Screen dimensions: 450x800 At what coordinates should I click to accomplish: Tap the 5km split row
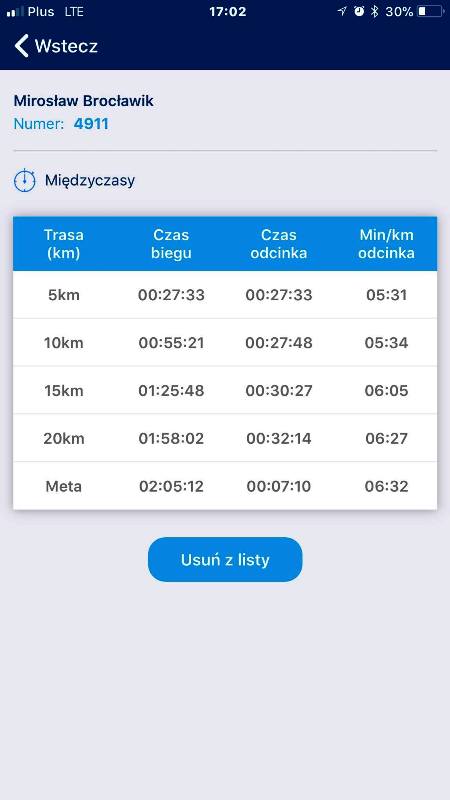click(x=225, y=295)
